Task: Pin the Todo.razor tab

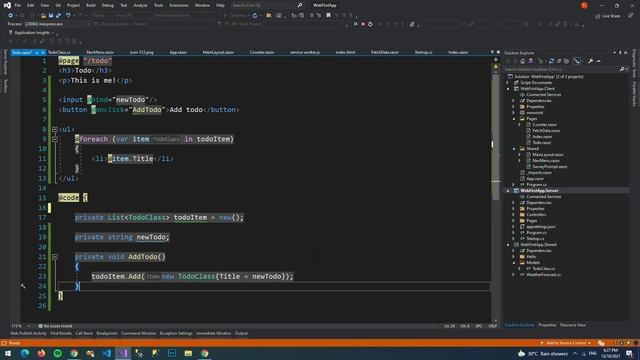Action: 37,53
